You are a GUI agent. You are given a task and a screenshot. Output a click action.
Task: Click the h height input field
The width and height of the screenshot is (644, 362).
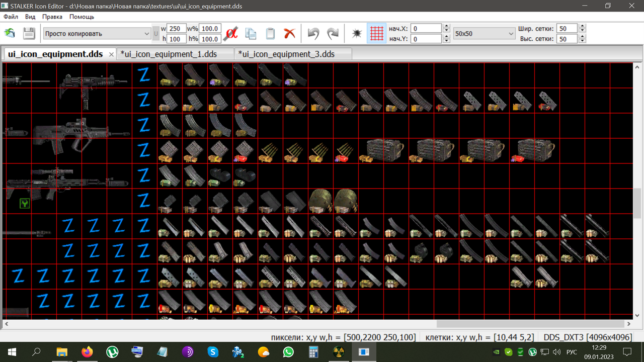[x=176, y=39]
